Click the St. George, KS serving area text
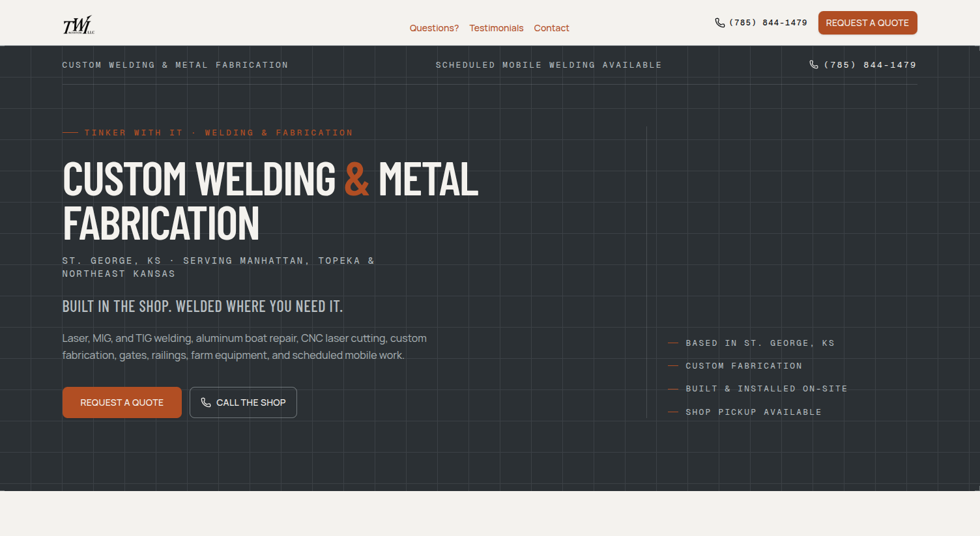This screenshot has width=980, height=536. click(218, 267)
